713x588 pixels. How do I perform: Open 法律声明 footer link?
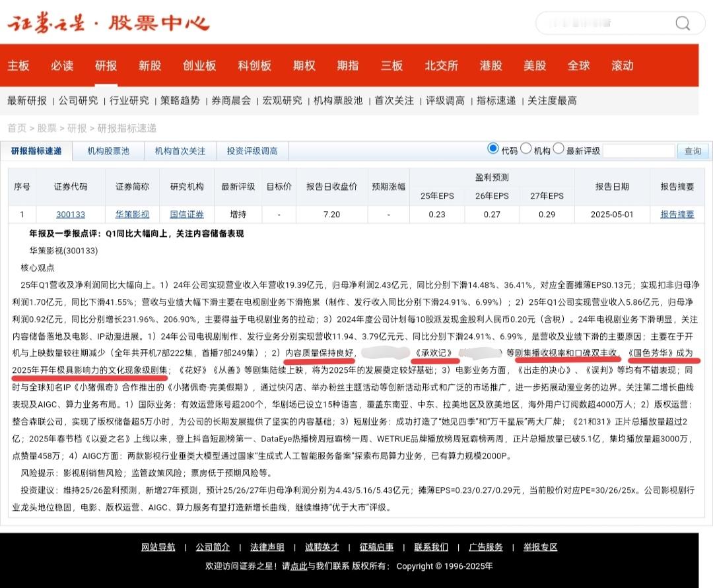tap(267, 547)
